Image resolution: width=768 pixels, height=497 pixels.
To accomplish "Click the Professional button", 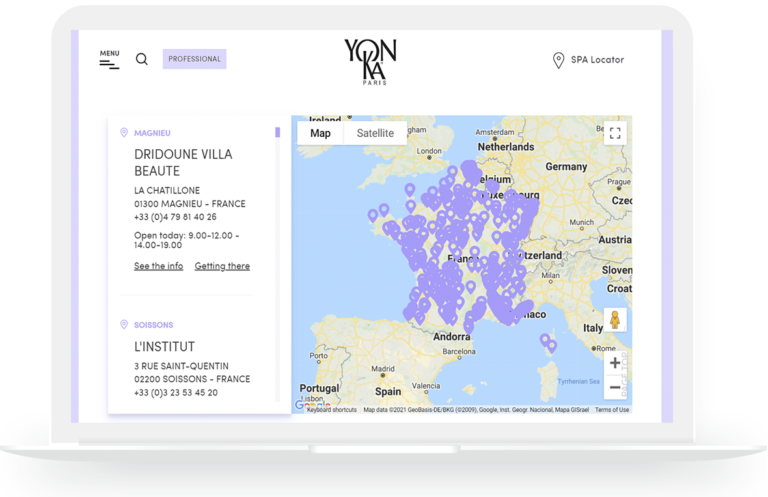I will (x=194, y=59).
